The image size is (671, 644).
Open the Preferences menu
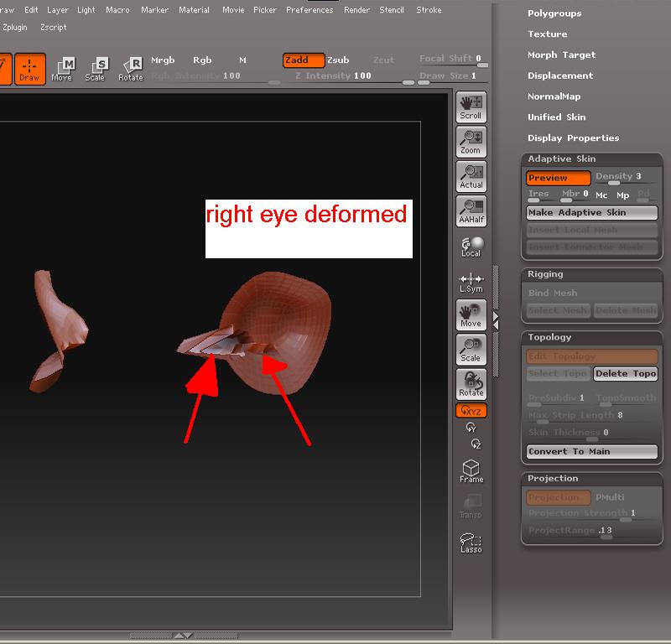click(x=309, y=9)
